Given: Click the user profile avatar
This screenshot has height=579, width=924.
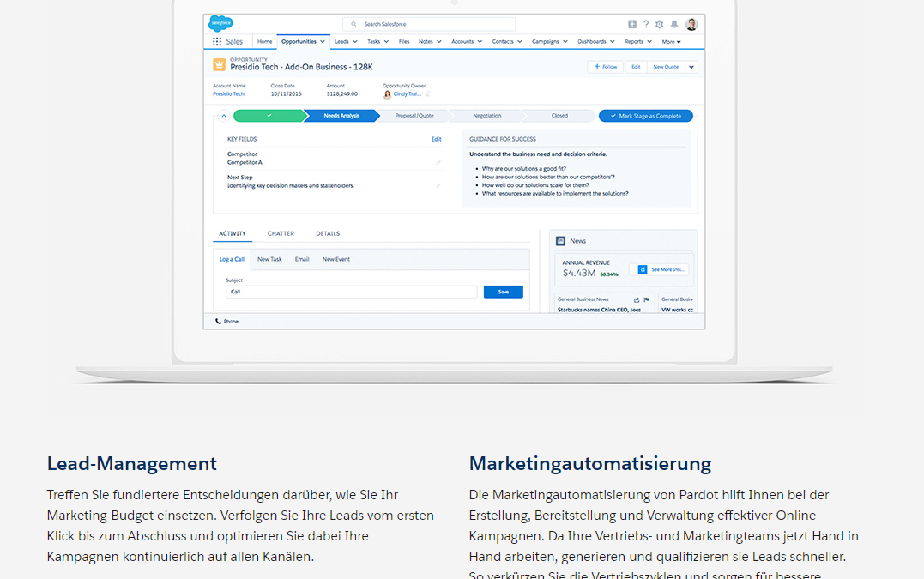Looking at the screenshot, I should coord(691,24).
